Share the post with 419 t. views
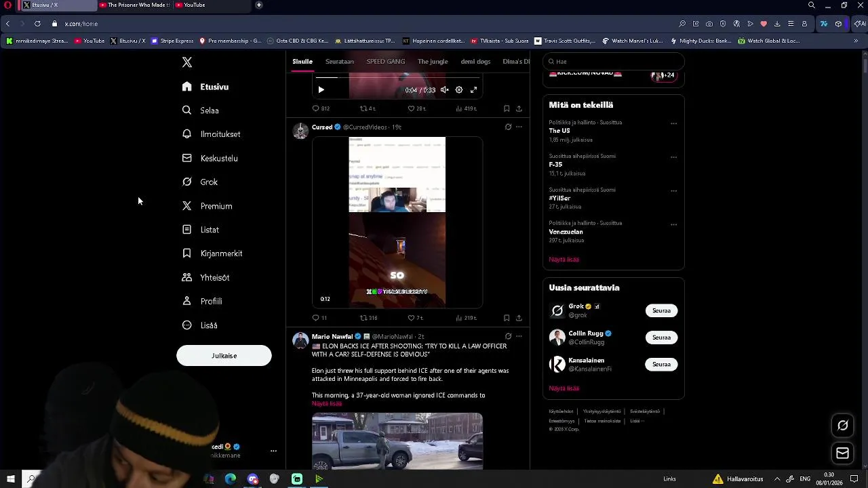Image resolution: width=868 pixels, height=488 pixels. 519,108
